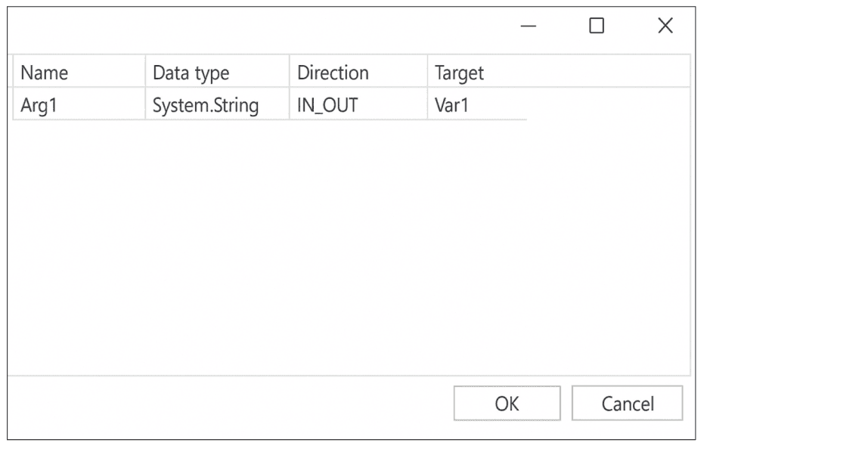The image size is (868, 449).
Task: Open the System.String data type cell
Action: [x=217, y=105]
